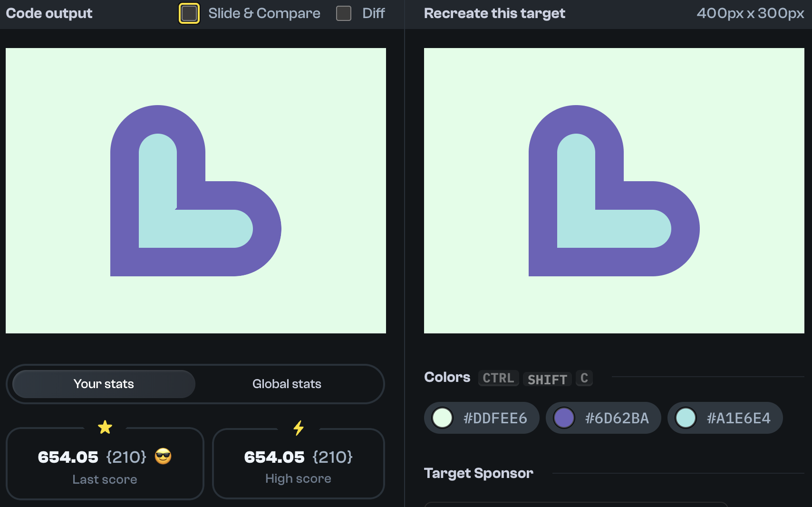The width and height of the screenshot is (812, 507).
Task: Click the Recreate this target heading
Action: pyautogui.click(x=494, y=13)
